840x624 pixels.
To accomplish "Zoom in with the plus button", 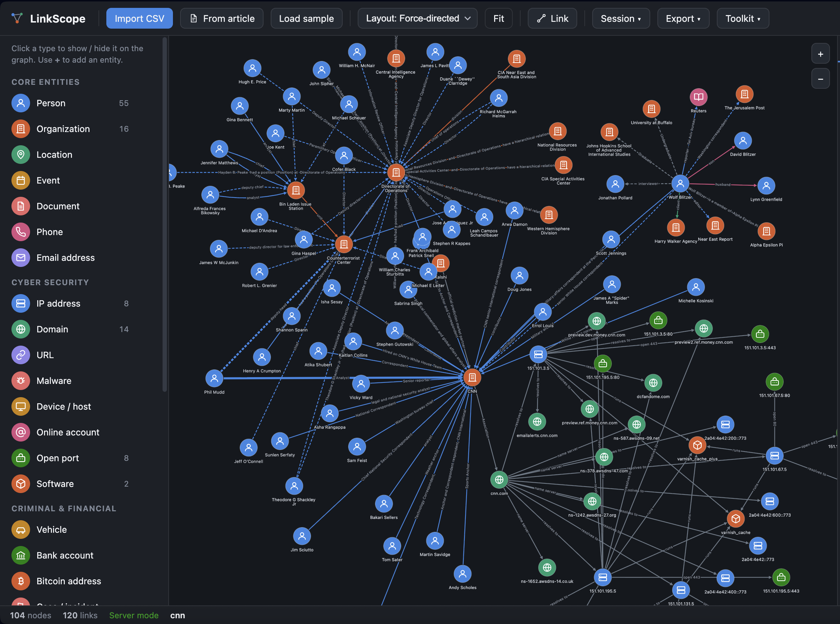I will tap(820, 54).
